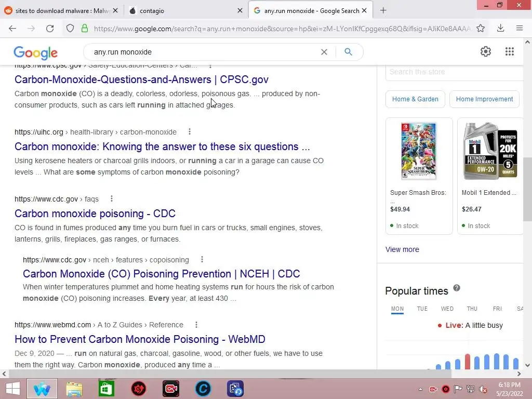Open the shield tracking protection icon
Screen dimensions: 532x399
click(x=70, y=29)
